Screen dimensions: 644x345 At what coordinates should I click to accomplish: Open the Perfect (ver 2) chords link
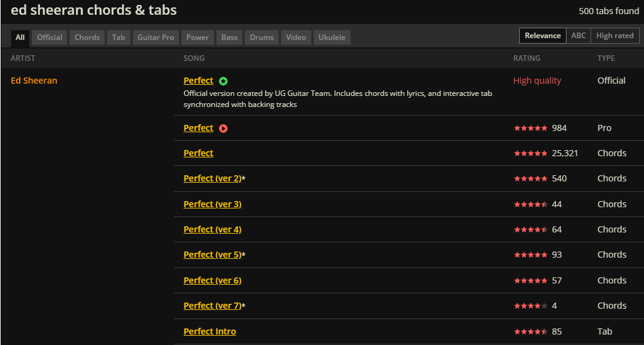point(212,179)
